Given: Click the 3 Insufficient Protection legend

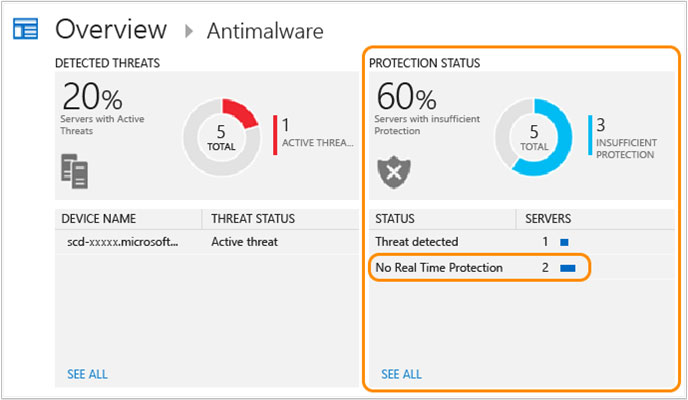Looking at the screenshot, I should coord(623,137).
